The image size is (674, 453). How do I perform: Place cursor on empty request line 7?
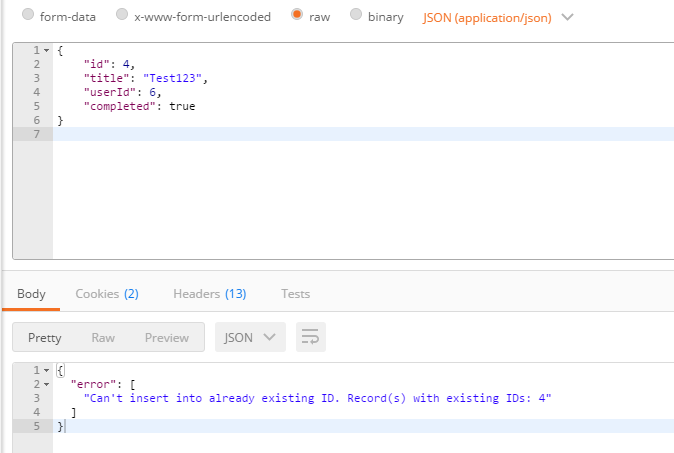[x=363, y=134]
